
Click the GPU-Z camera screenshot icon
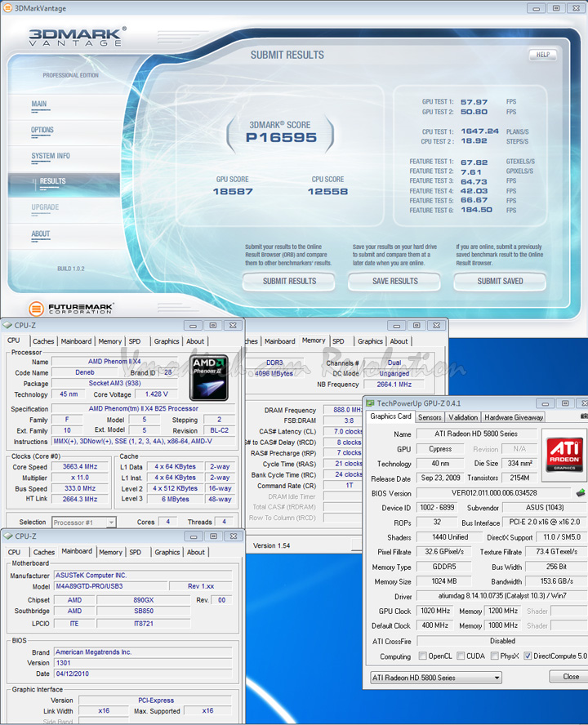click(584, 416)
